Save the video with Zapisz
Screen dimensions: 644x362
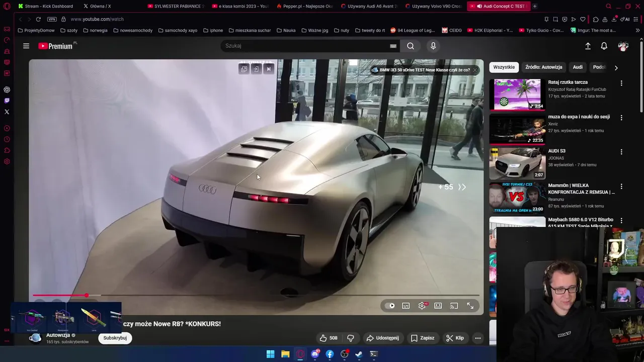(x=422, y=338)
